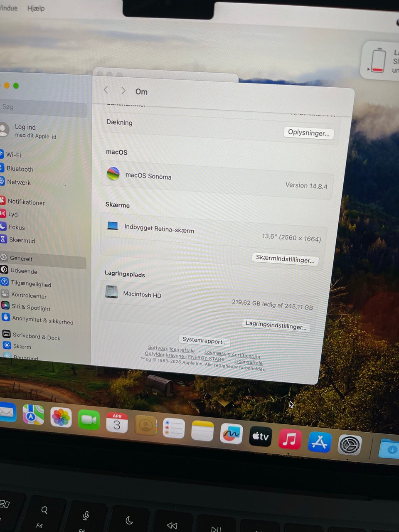
Task: Select Skrivebord & Dock in the sidebar
Action: pyautogui.click(x=32, y=336)
